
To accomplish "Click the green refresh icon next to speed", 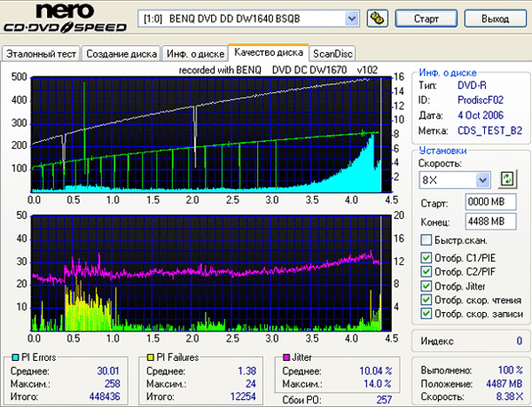I will click(507, 179).
